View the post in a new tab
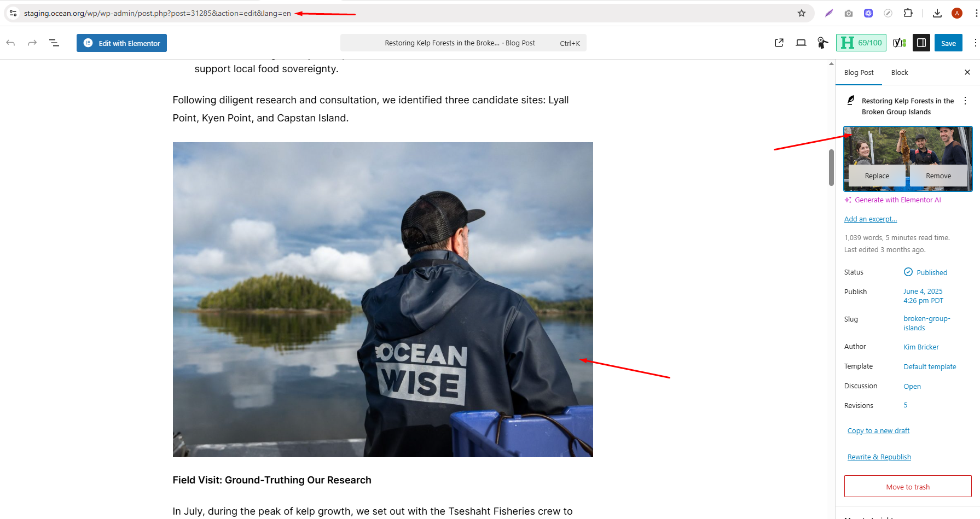Viewport: 980px width, 519px height. (779, 43)
